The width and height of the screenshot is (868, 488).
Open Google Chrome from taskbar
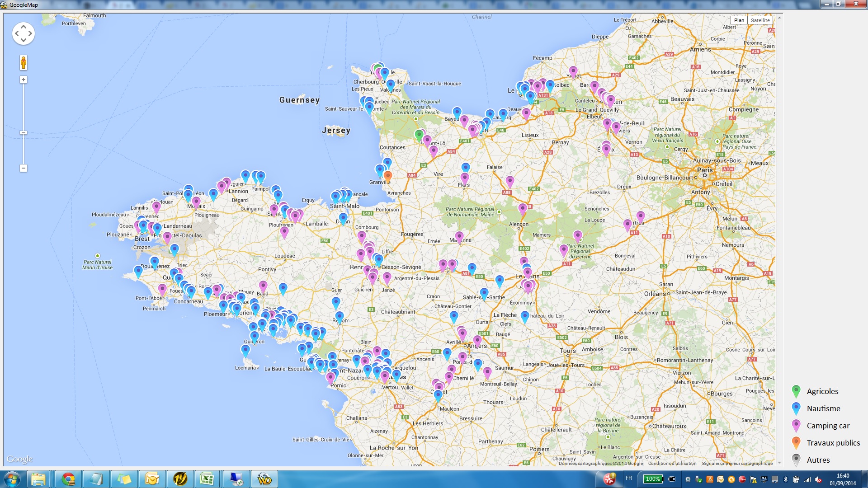[68, 479]
